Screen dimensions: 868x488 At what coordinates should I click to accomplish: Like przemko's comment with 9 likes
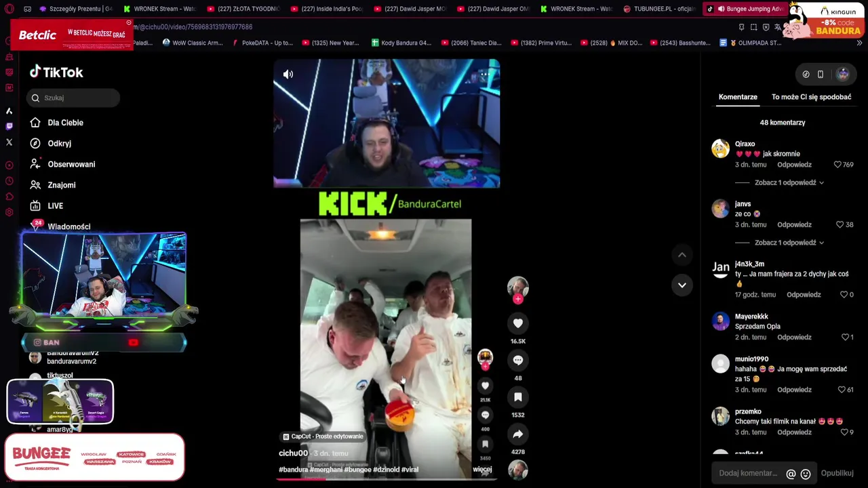click(x=844, y=432)
